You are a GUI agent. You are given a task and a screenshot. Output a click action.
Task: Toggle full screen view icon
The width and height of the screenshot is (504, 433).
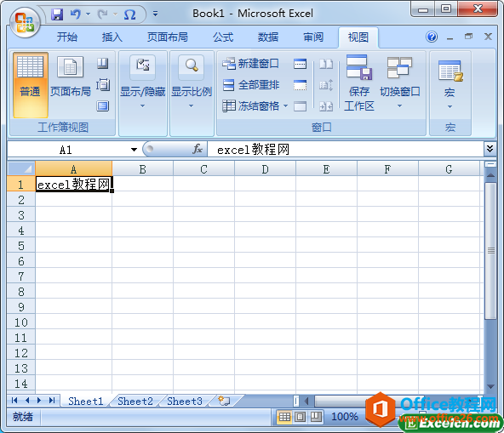103,106
